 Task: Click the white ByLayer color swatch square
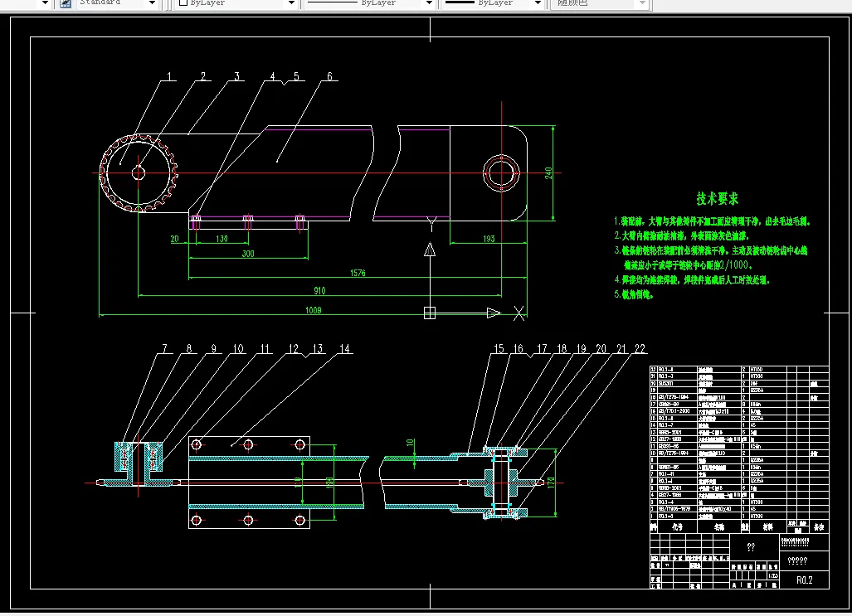[x=183, y=2]
